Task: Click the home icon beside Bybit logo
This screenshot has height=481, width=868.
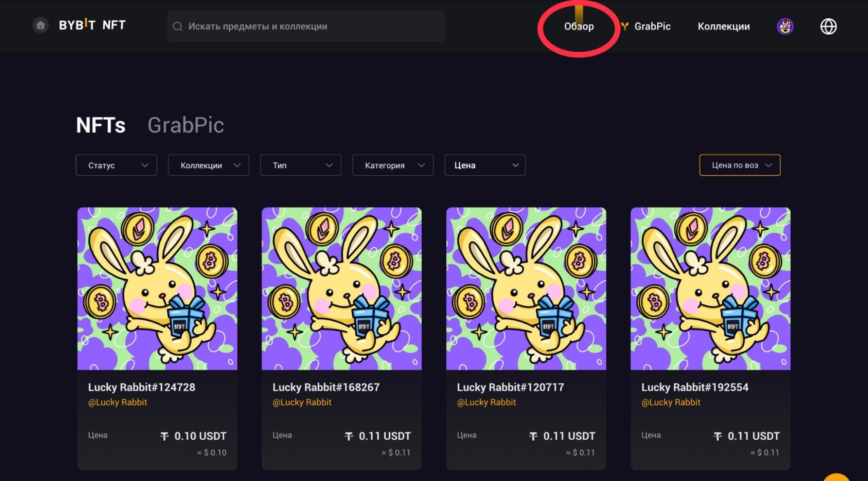Action: 40,25
